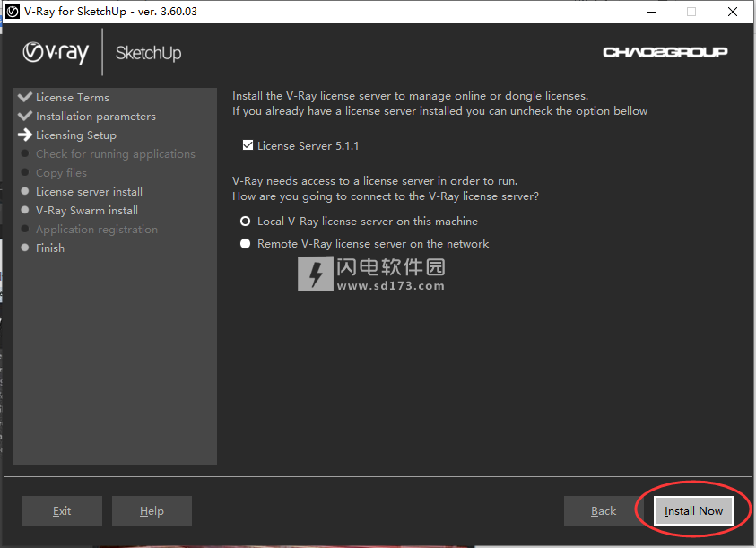Open the Help button
Viewport: 756px width, 548px height.
tap(152, 511)
